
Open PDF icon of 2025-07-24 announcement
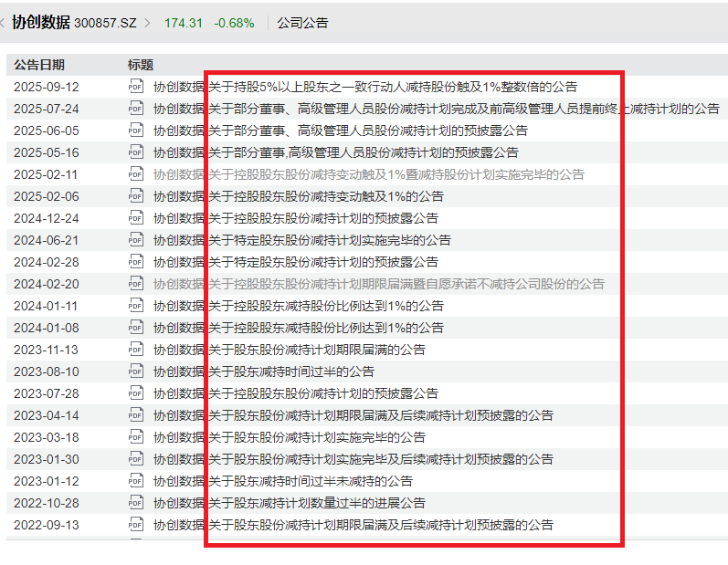coord(136,108)
